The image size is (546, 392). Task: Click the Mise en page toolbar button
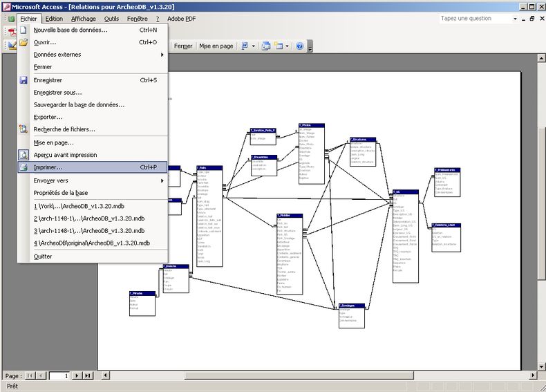tap(216, 46)
